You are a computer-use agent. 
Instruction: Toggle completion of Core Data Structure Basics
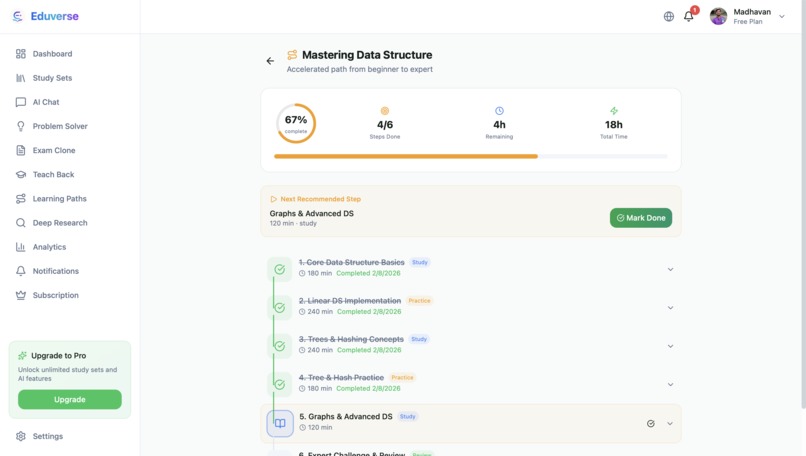[280, 269]
